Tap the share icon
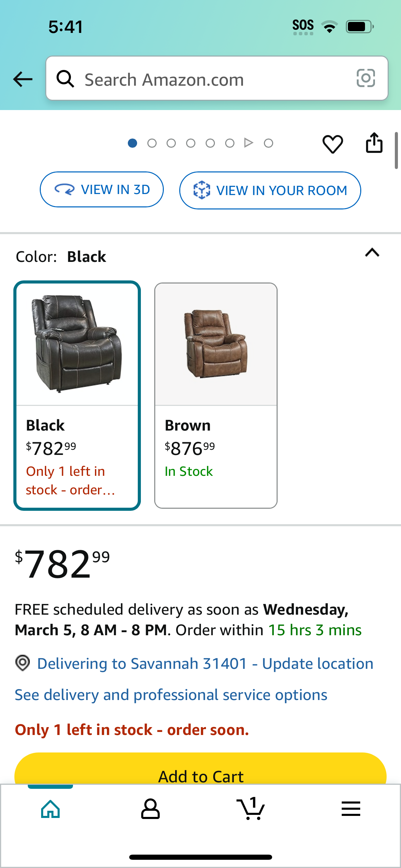 tap(374, 143)
